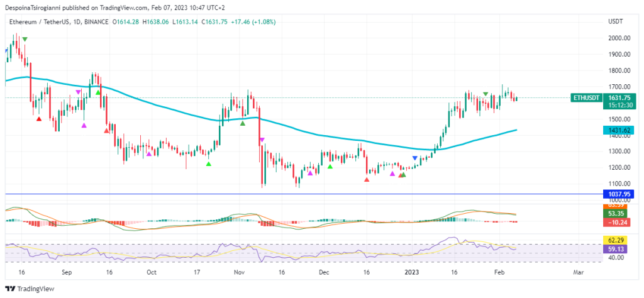Select the blue down-triangle marker before January 2023
644x298 pixels.
[x=414, y=158]
